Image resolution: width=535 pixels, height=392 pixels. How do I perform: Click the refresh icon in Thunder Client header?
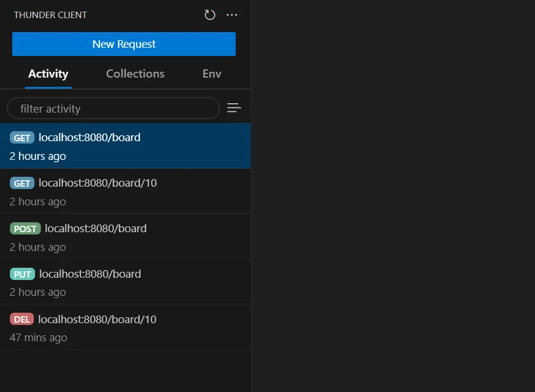(x=210, y=15)
